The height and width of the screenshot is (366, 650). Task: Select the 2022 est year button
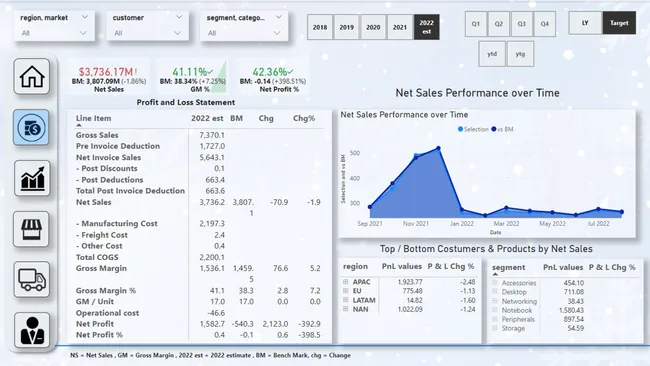click(x=427, y=27)
